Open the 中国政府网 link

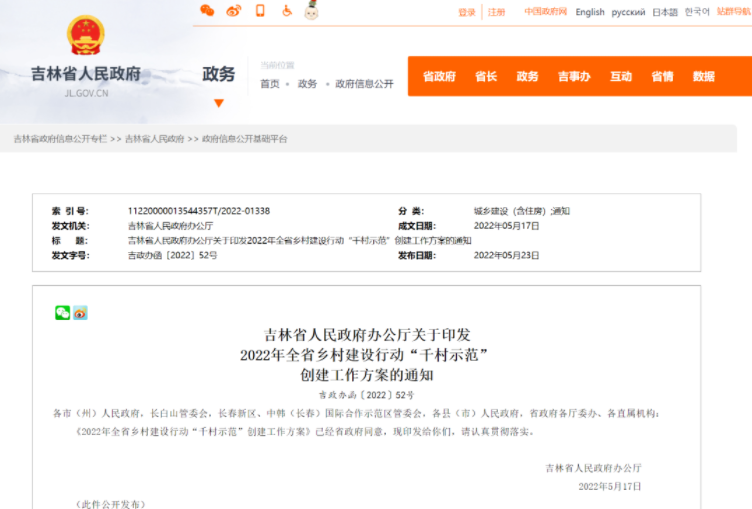546,12
